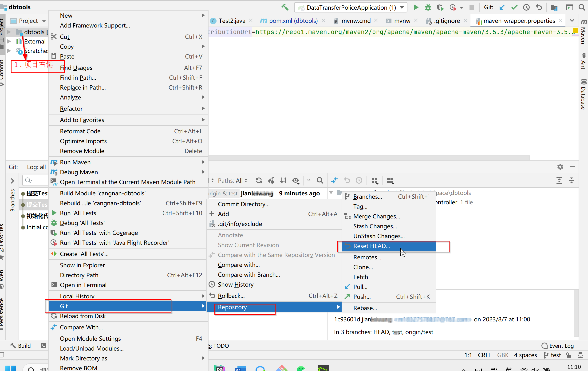Click Refresh icon in Git log toolbar
Image resolution: width=588 pixels, height=371 pixels.
[x=259, y=181]
